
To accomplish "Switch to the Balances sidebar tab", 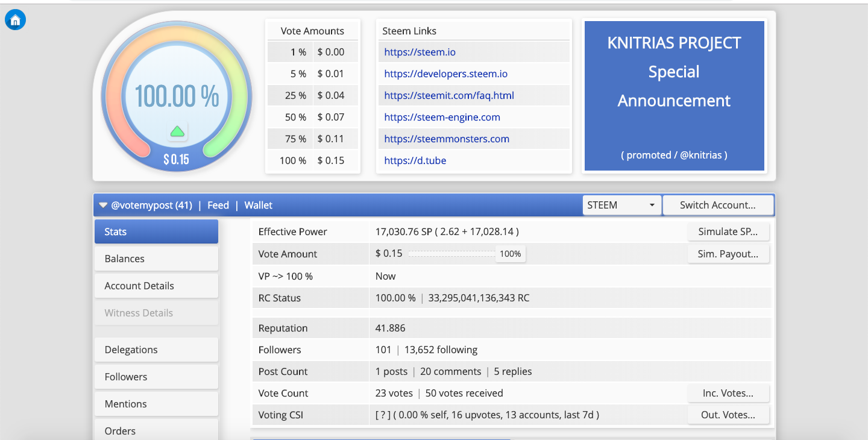I will tap(156, 259).
